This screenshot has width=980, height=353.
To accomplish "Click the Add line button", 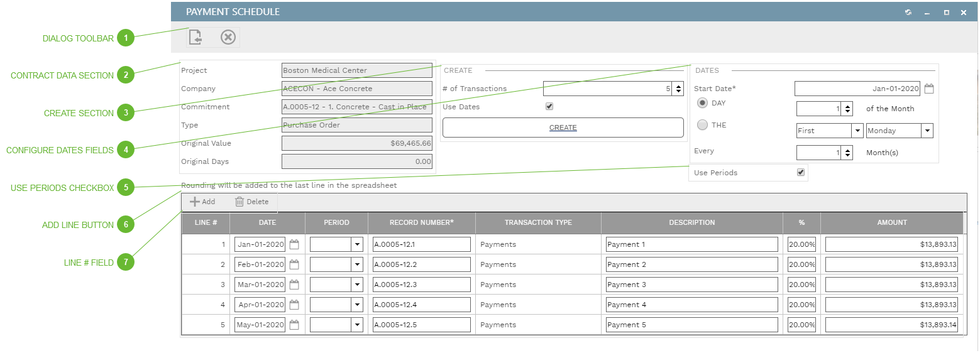I will point(202,202).
